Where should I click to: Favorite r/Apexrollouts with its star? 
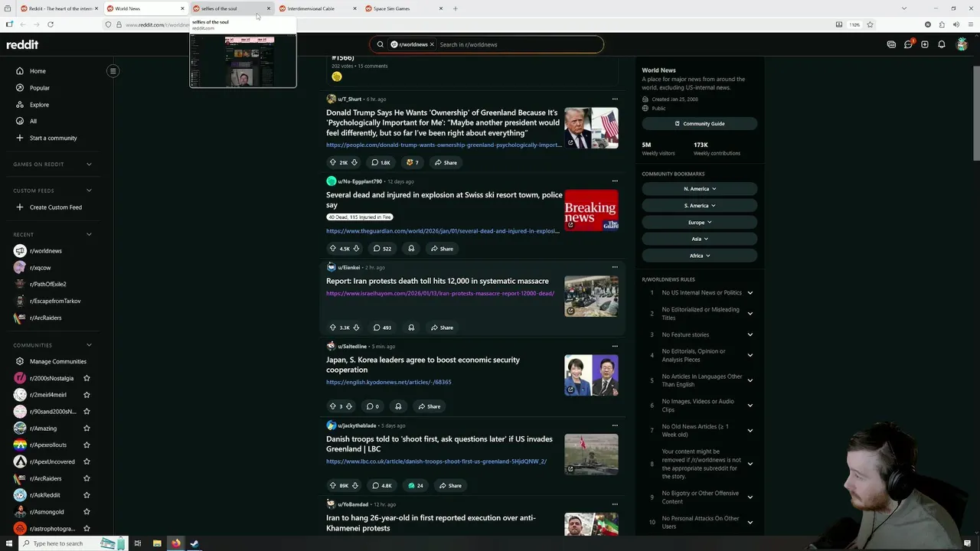click(x=87, y=445)
